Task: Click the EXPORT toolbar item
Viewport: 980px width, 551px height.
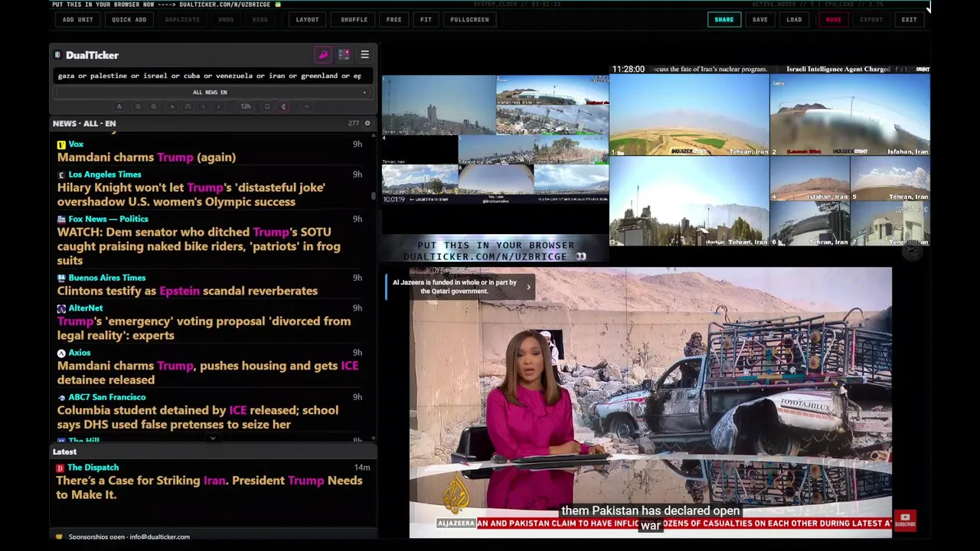Action: pos(871,20)
